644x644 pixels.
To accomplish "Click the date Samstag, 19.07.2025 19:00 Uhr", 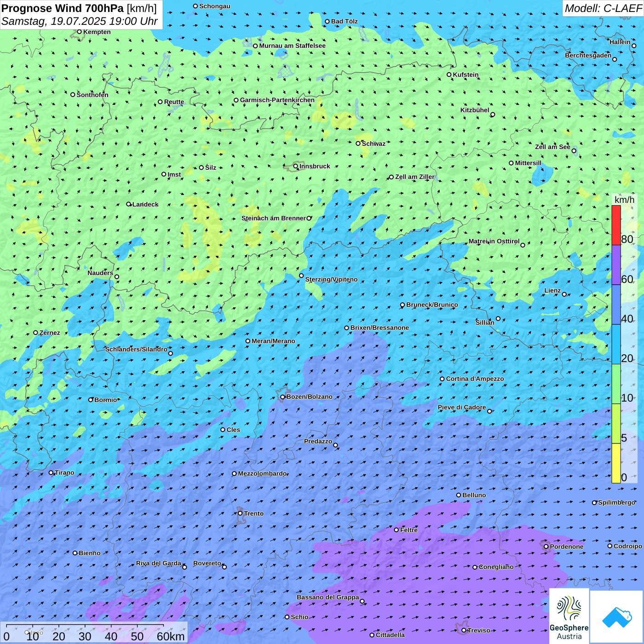I will pyautogui.click(x=80, y=21).
